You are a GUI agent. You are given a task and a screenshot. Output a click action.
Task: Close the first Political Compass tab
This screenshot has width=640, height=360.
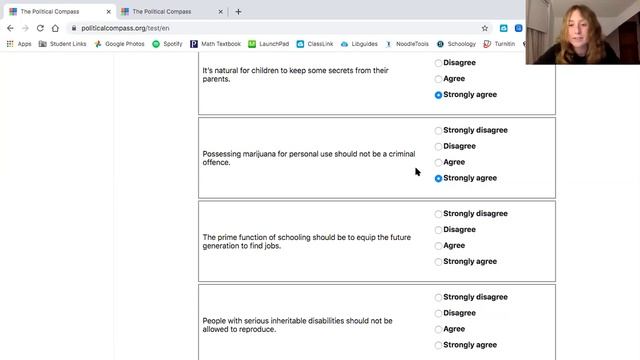pyautogui.click(x=109, y=12)
